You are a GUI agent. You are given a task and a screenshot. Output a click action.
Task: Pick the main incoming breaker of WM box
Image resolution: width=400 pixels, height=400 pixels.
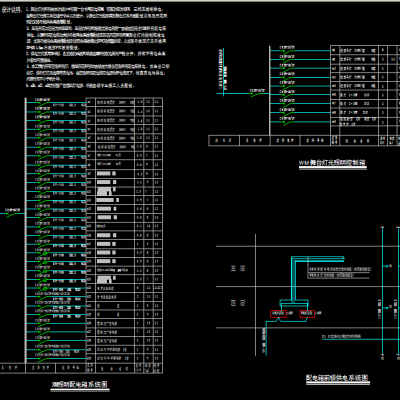click(x=258, y=92)
